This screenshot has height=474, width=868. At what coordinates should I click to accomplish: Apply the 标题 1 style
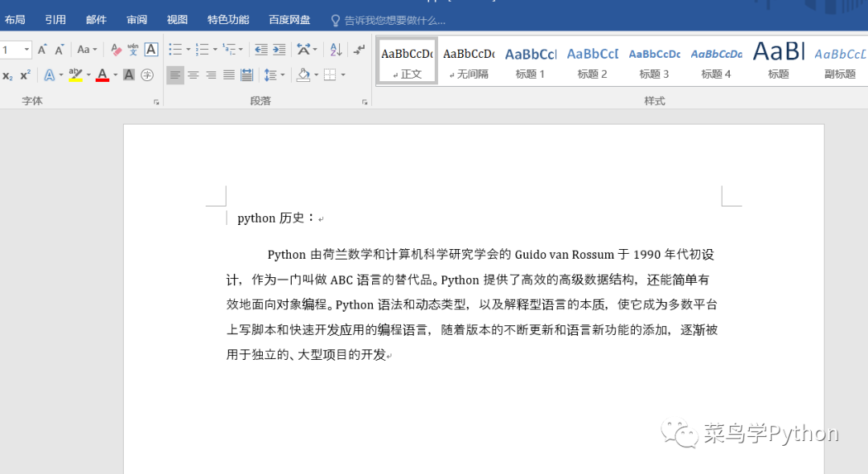pyautogui.click(x=530, y=60)
